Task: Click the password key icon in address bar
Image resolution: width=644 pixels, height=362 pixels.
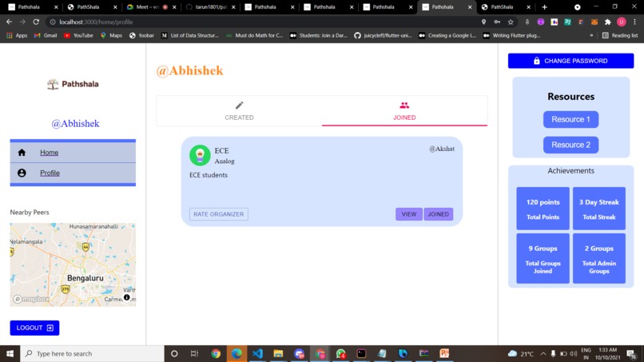Action: pyautogui.click(x=497, y=22)
